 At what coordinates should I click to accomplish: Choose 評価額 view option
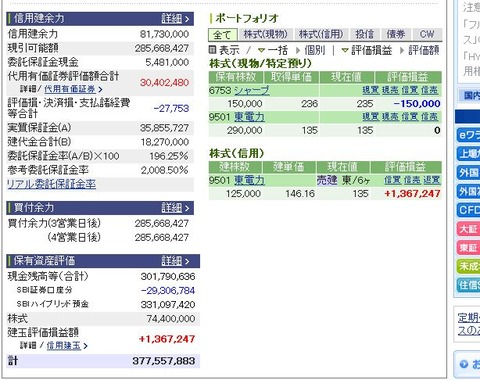tap(424, 50)
